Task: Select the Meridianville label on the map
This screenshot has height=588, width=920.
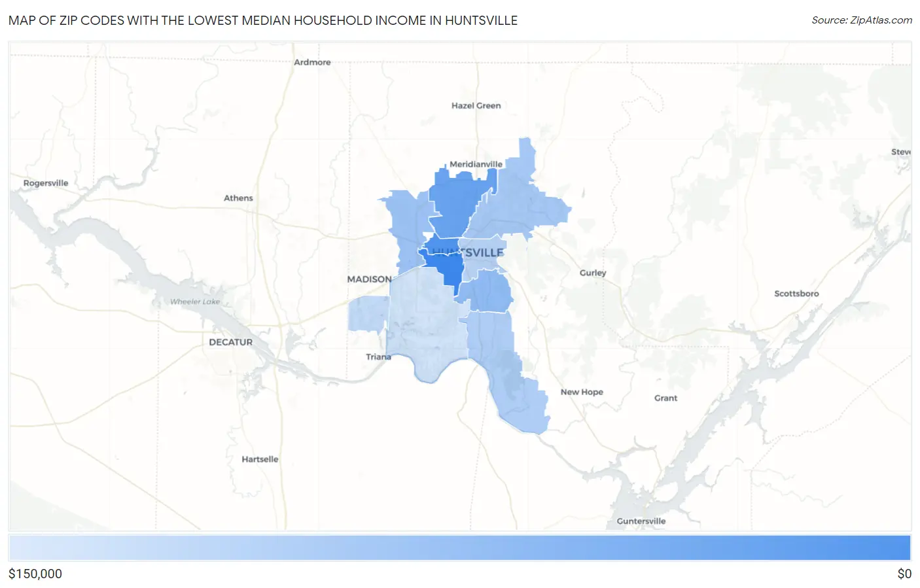Action: pyautogui.click(x=476, y=164)
